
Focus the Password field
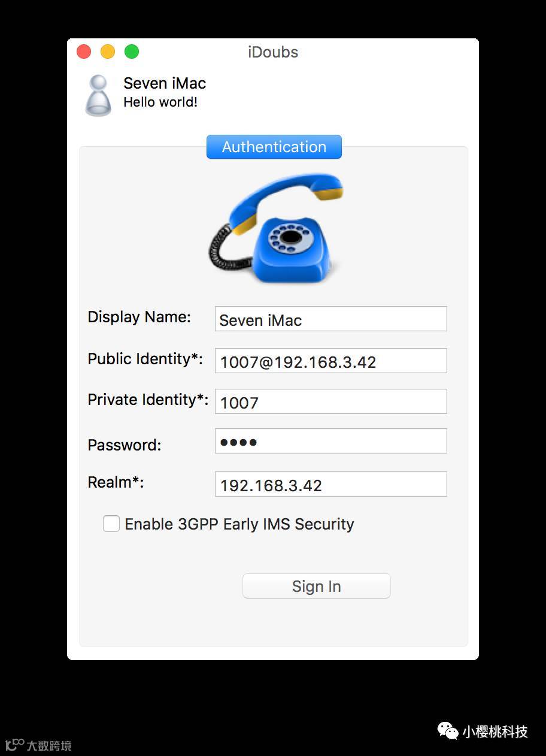(331, 441)
